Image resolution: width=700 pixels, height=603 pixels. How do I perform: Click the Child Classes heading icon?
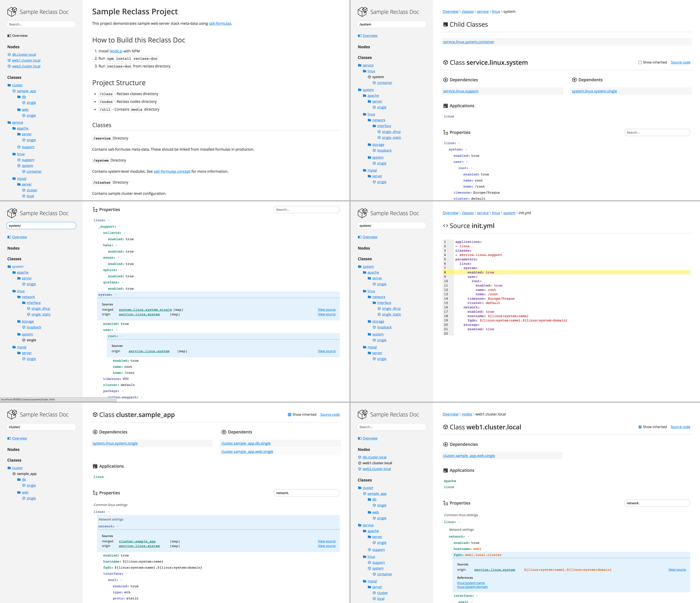[x=445, y=25]
